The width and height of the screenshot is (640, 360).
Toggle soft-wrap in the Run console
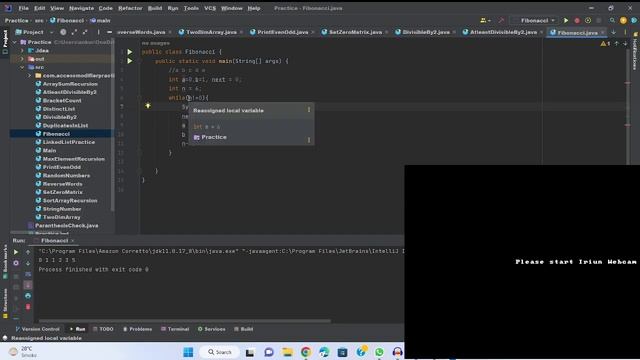[28, 274]
